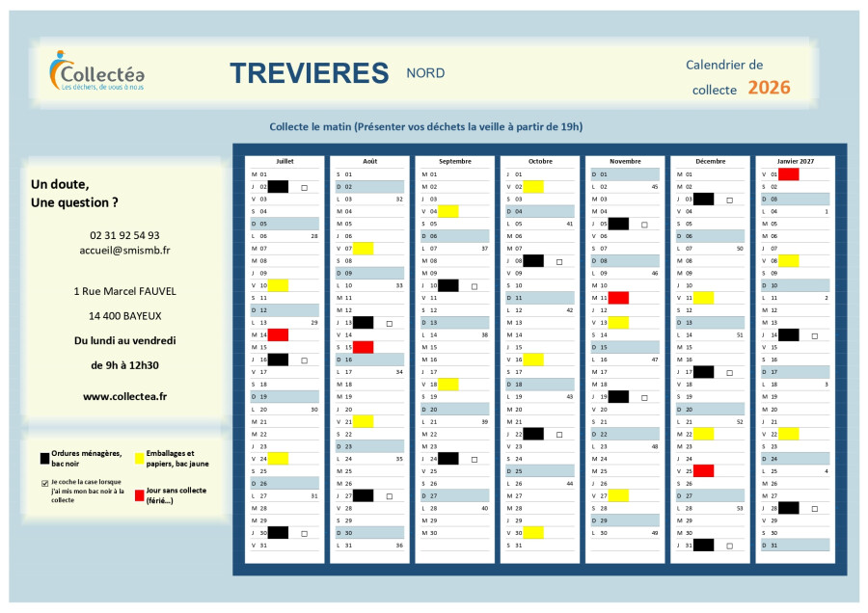The image size is (868, 613).
Task: Tick the checkbox beside December 31
Action: (x=729, y=545)
